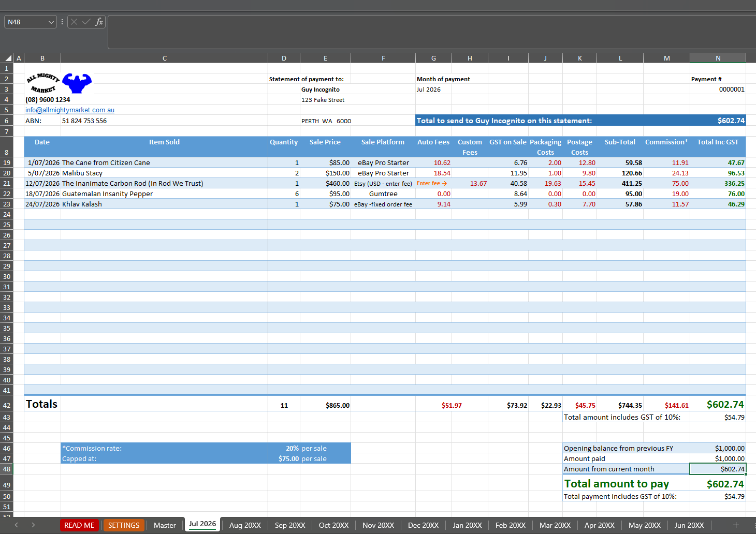Screen dimensions: 756x534
Task: Select row 42 header of Totals
Action: 7,405
